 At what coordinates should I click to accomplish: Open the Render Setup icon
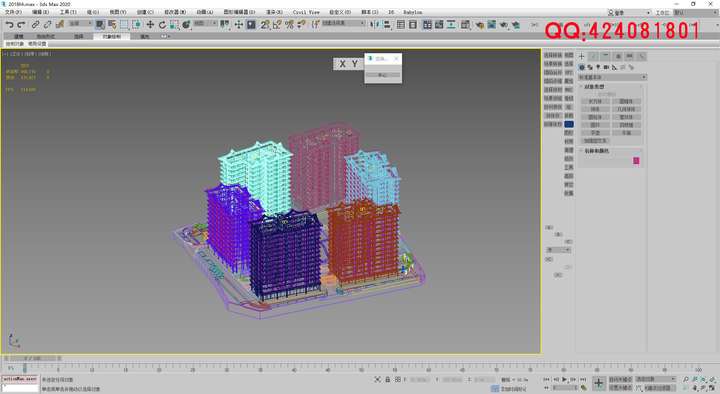pos(480,24)
